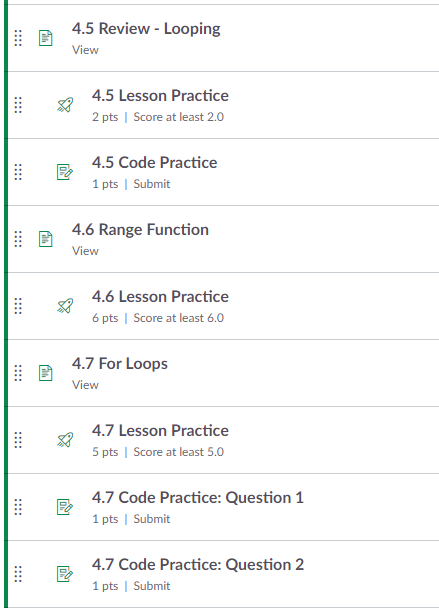Viewport: 439px width, 608px height.
Task: Click assignment icon for 4.5 Code Practice
Action: 65,172
